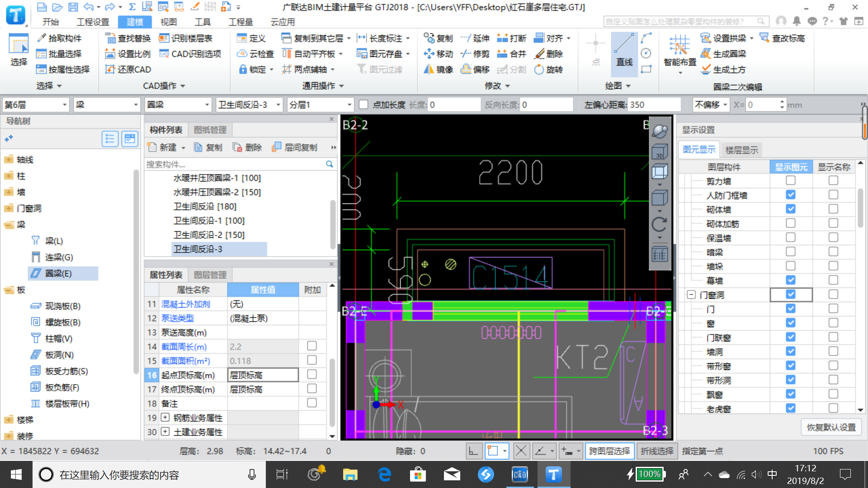Uncheck 飘窗 display element checkbox
This screenshot has width=868, height=488.
tap(790, 394)
